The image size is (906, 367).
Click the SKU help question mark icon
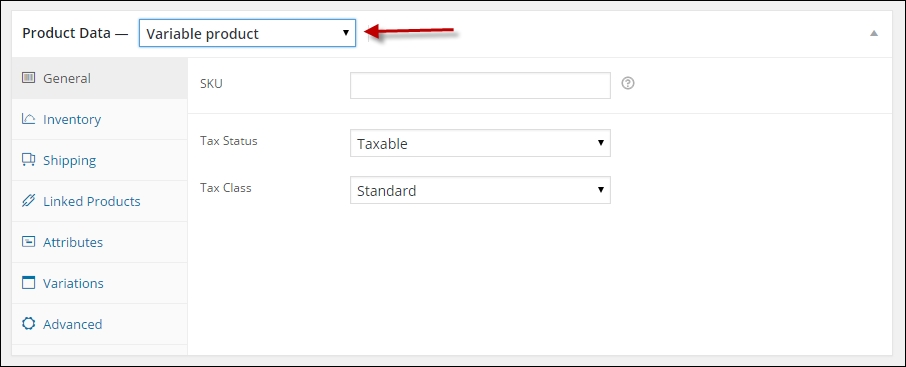pos(628,83)
